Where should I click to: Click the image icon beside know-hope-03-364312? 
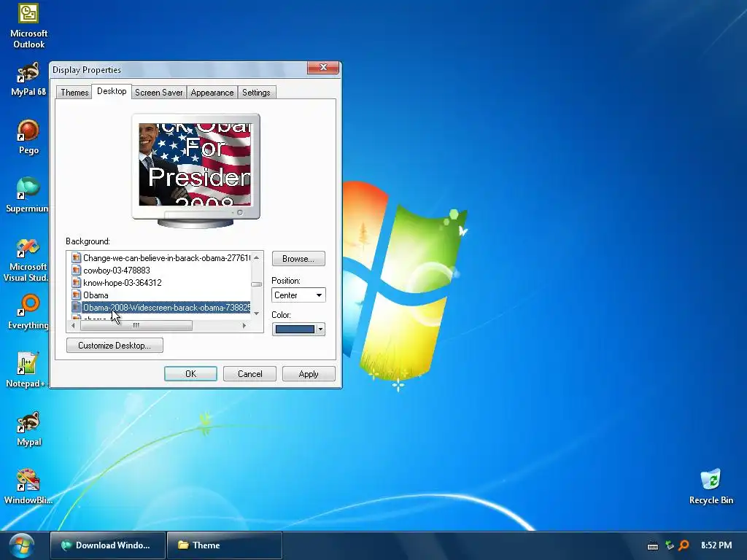[76, 282]
